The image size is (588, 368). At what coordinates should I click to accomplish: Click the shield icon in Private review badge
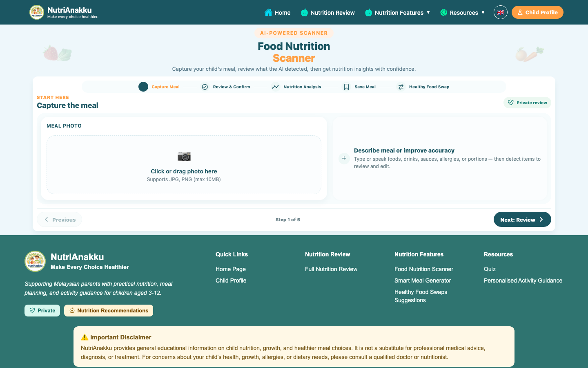[x=510, y=103]
